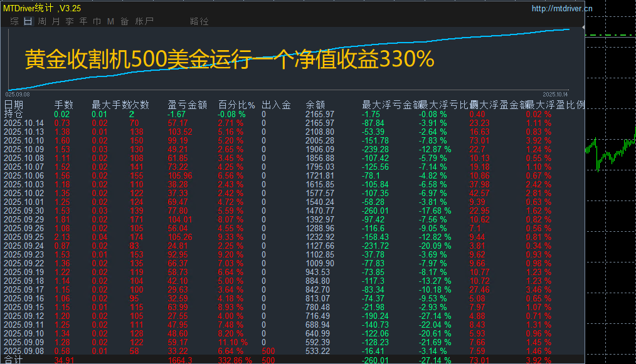This screenshot has width=636, height=364.
Task: Select the 日 daily statistics tab
Action: [28, 21]
